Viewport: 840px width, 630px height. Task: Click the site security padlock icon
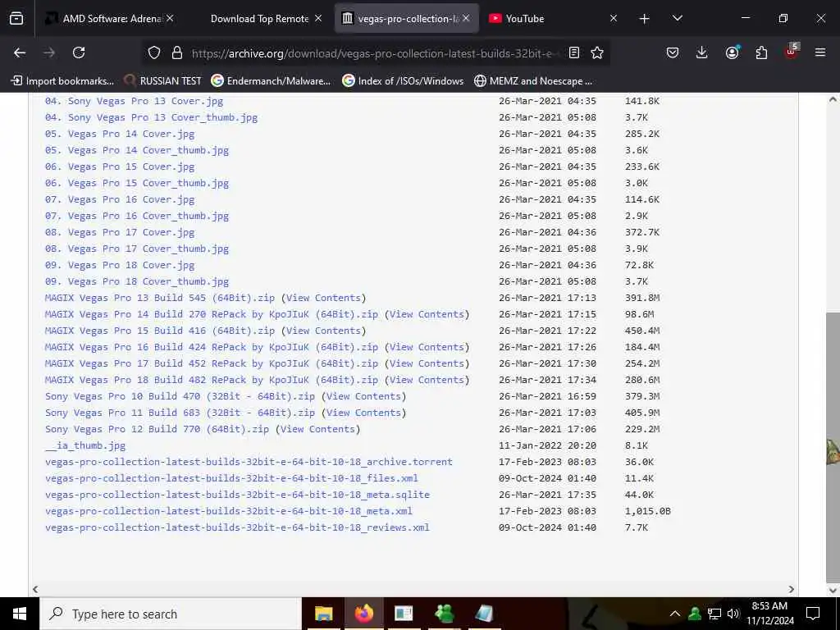click(177, 52)
